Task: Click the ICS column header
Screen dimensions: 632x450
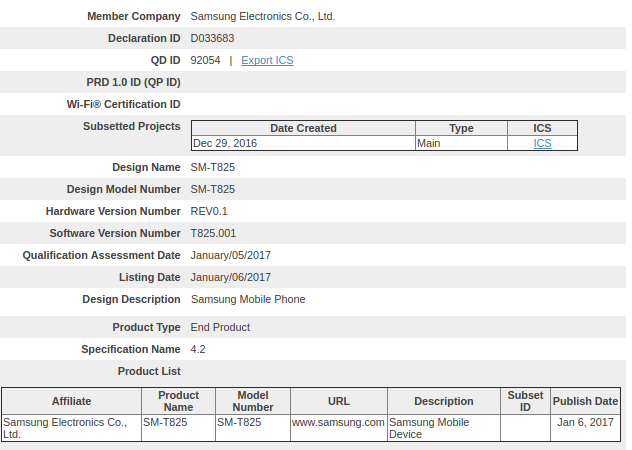Action: pos(542,128)
